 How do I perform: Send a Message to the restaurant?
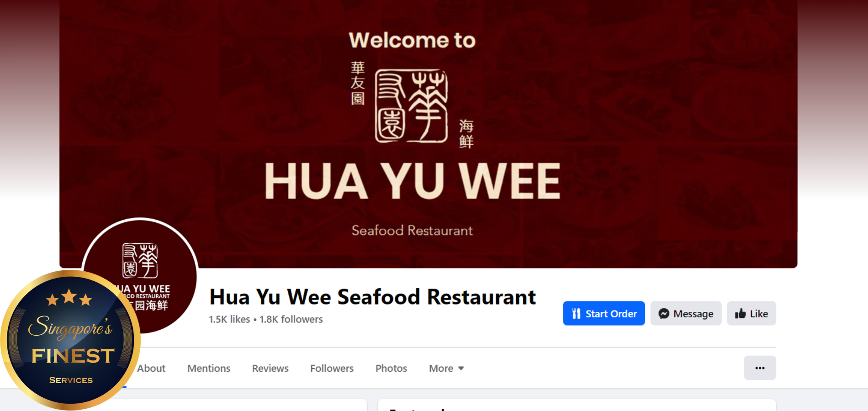tap(686, 313)
